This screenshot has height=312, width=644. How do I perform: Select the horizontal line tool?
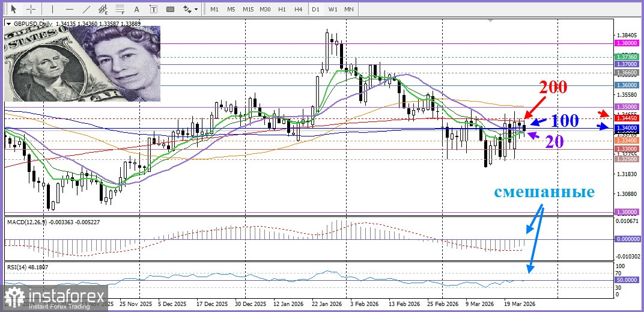69,9
